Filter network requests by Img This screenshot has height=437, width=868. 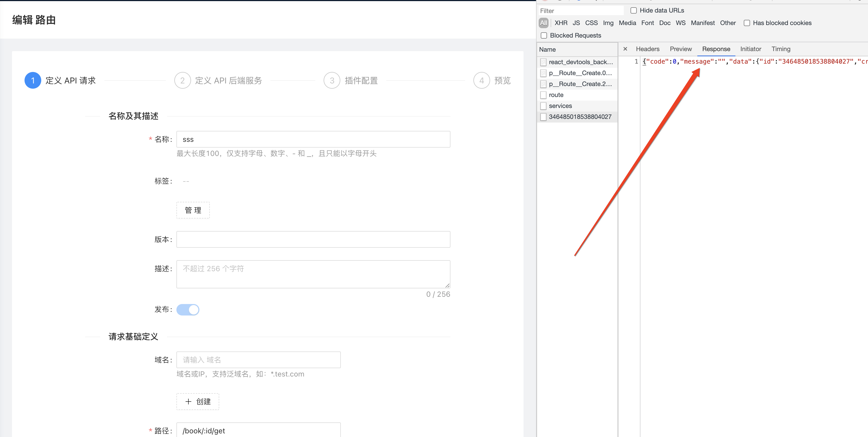tap(608, 23)
